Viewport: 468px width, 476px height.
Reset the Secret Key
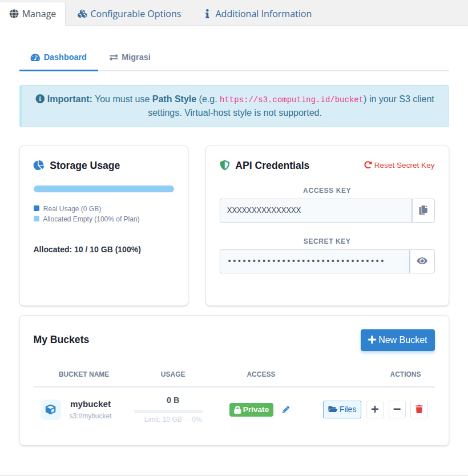(x=399, y=165)
